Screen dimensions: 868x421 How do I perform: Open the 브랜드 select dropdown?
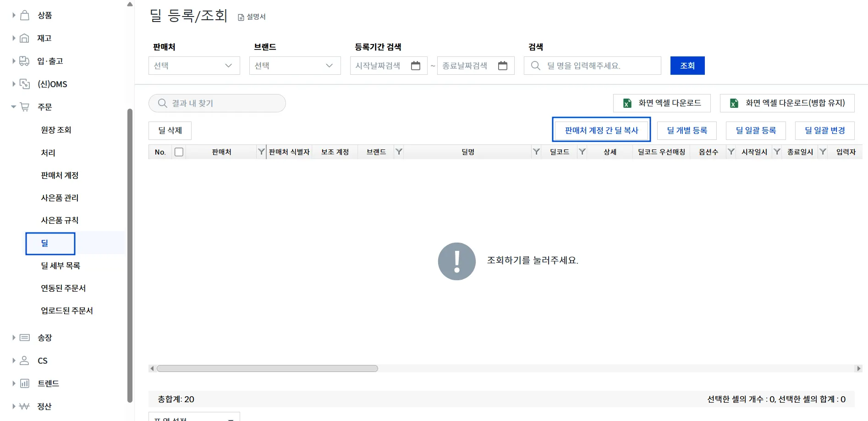[295, 66]
